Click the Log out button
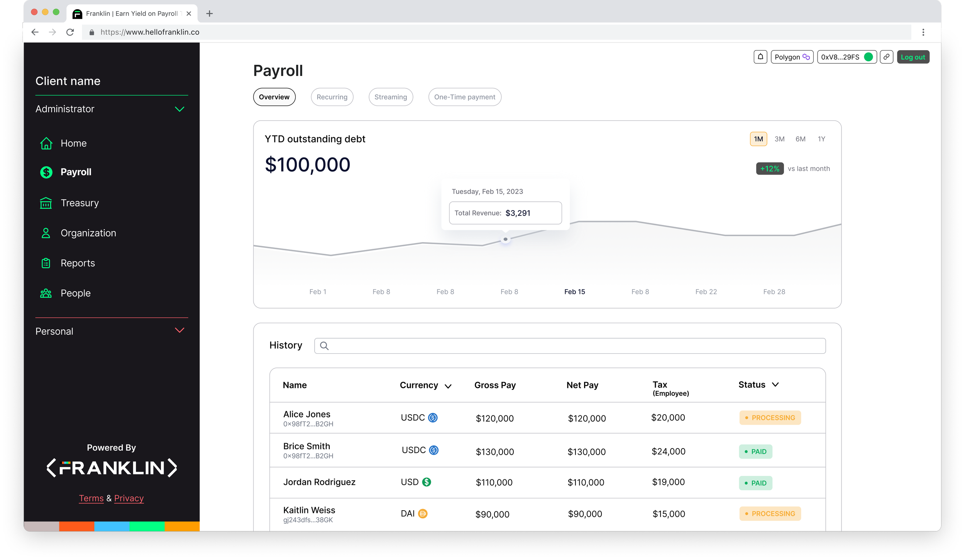The width and height of the screenshot is (965, 560). [913, 57]
